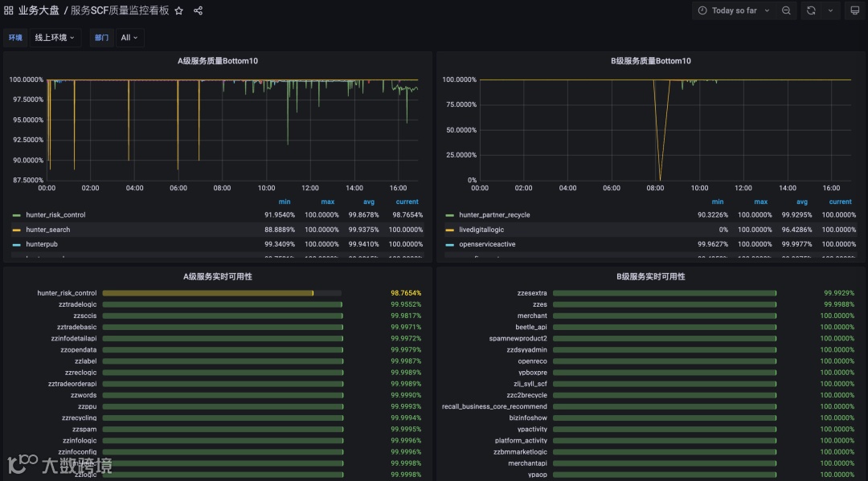
Task: Open the refresh interval dropdown arrow
Action: click(830, 10)
